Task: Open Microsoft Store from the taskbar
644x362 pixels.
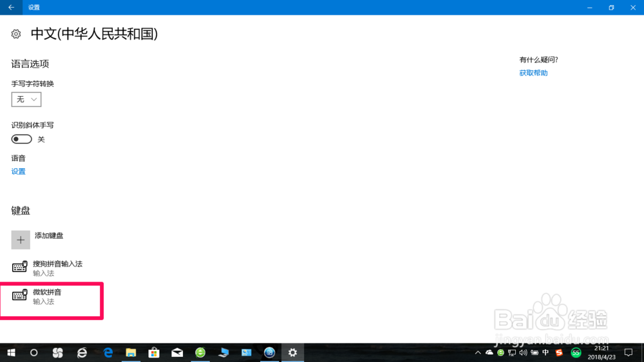Action: click(154, 352)
